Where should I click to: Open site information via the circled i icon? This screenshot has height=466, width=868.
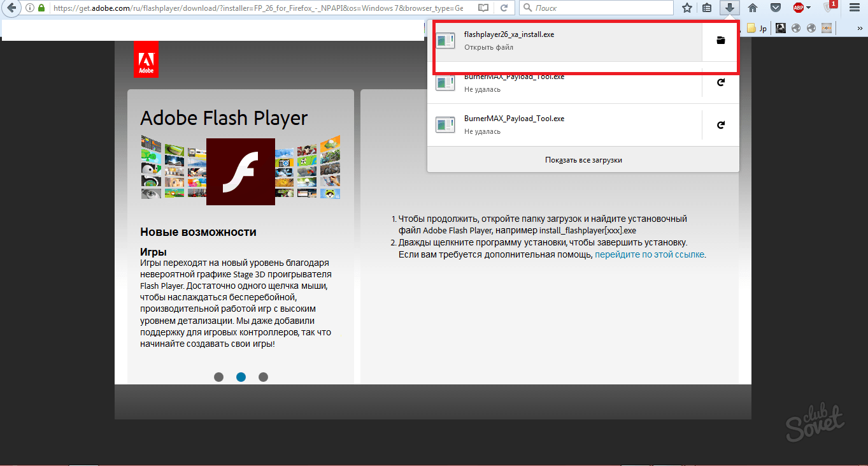click(29, 8)
